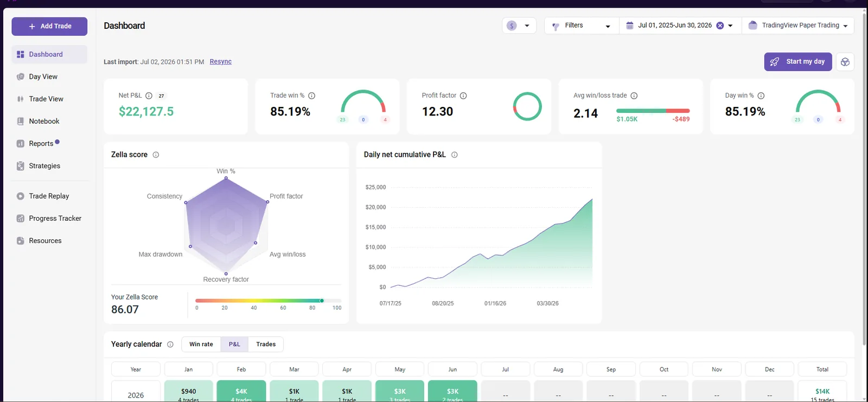Click the Filters funnel icon
868x402 pixels.
click(556, 26)
